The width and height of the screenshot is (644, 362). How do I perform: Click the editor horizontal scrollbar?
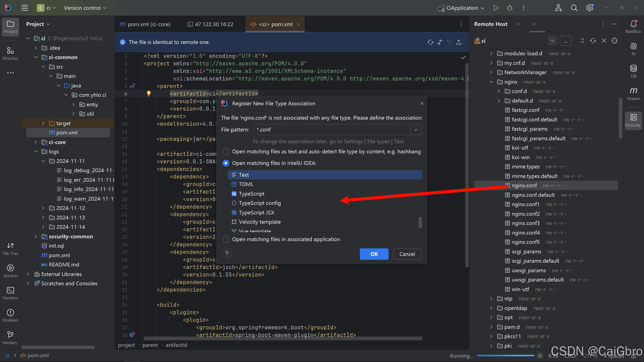coord(283,338)
